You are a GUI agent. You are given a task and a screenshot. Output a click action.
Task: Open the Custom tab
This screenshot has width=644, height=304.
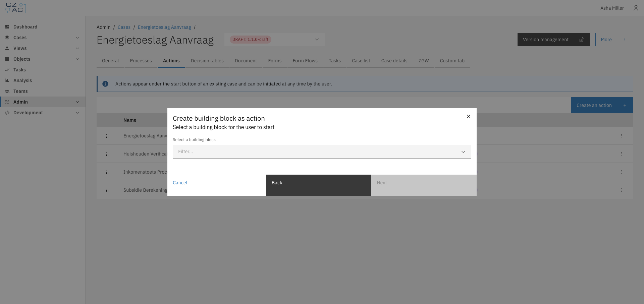click(x=452, y=61)
